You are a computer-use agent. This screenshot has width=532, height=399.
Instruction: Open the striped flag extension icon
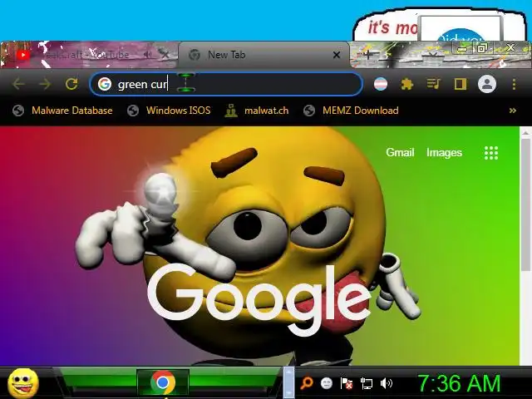click(381, 84)
